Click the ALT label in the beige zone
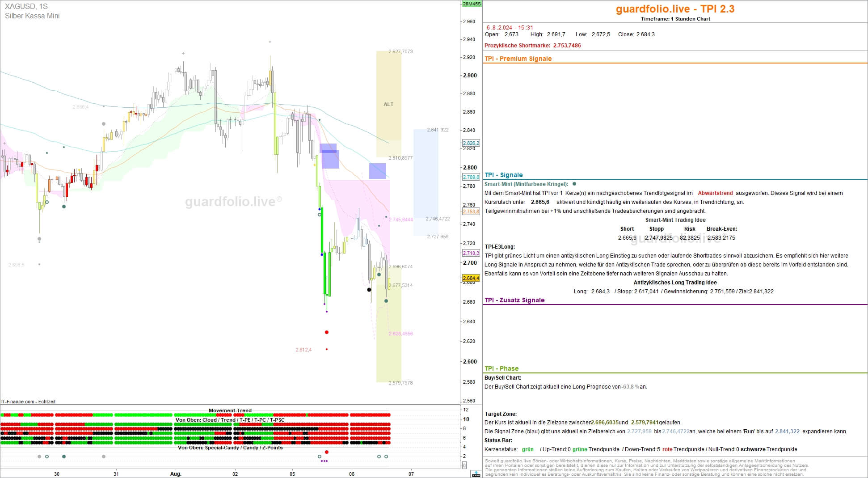 [388, 104]
